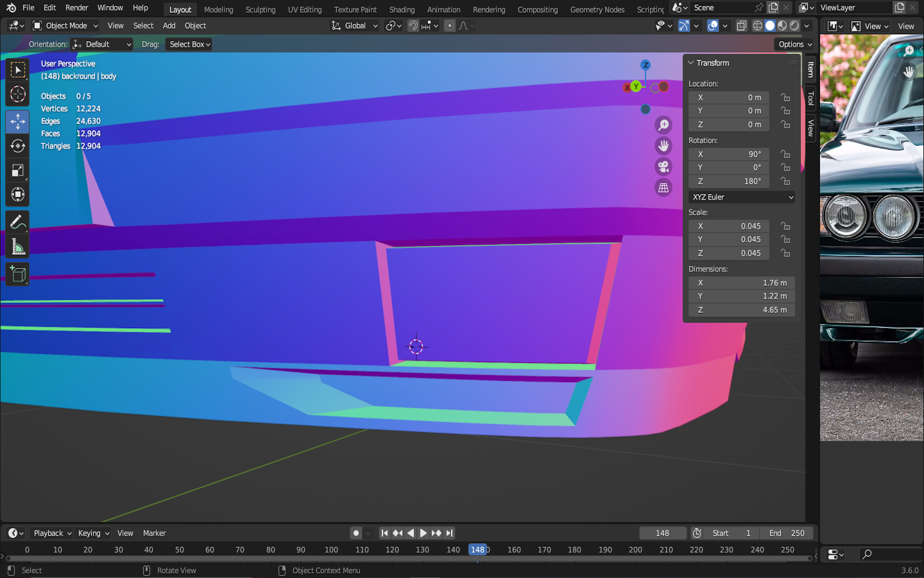Screen dimensions: 924x578
Task: Toggle the lock for Location X
Action: pos(785,98)
